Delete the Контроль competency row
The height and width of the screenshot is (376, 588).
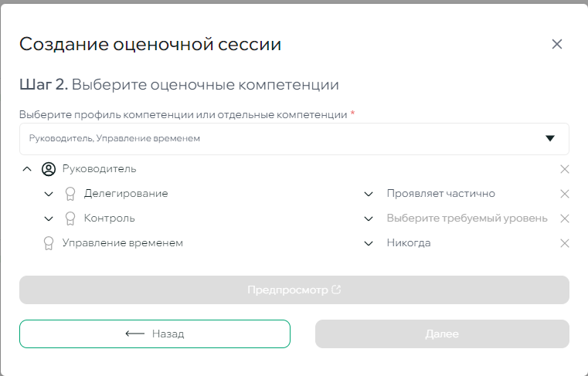point(564,218)
